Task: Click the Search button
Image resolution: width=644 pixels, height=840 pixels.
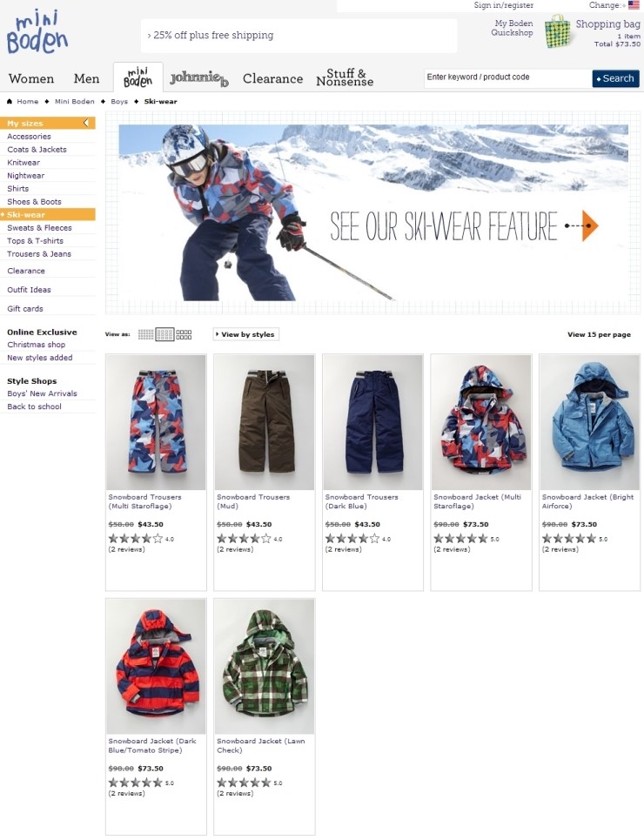Action: (x=615, y=78)
